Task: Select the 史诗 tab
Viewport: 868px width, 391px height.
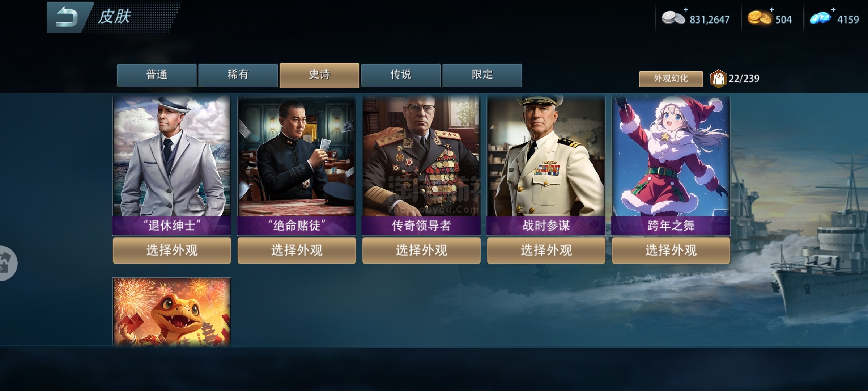Action: 319,75
